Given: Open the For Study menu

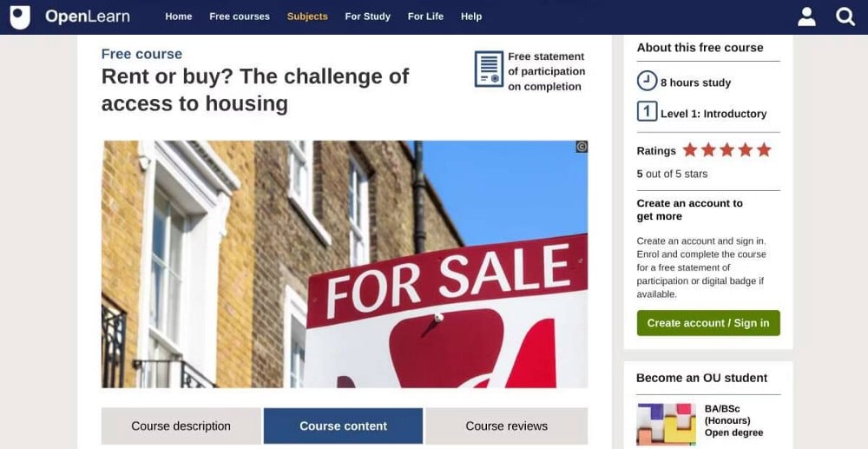Looking at the screenshot, I should pyautogui.click(x=367, y=17).
